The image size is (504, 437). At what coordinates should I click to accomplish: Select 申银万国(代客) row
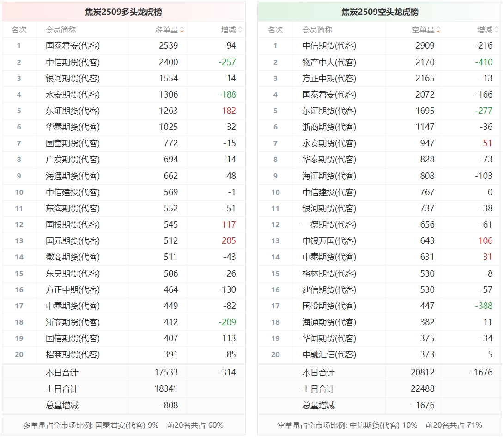pos(380,241)
